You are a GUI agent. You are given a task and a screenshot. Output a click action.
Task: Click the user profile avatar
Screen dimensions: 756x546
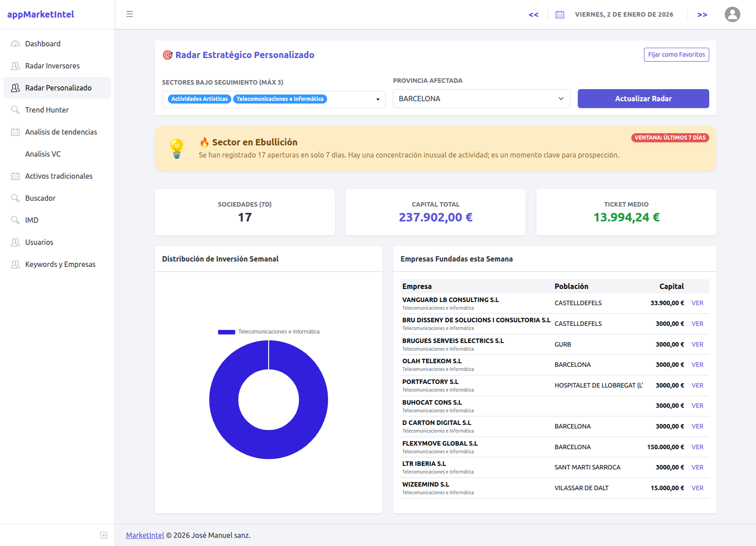point(732,14)
